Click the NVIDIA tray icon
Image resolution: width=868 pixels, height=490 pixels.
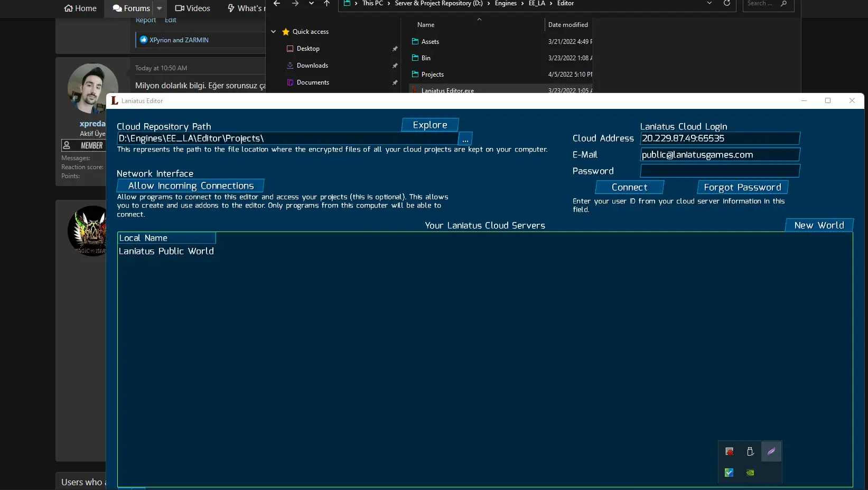(750, 473)
